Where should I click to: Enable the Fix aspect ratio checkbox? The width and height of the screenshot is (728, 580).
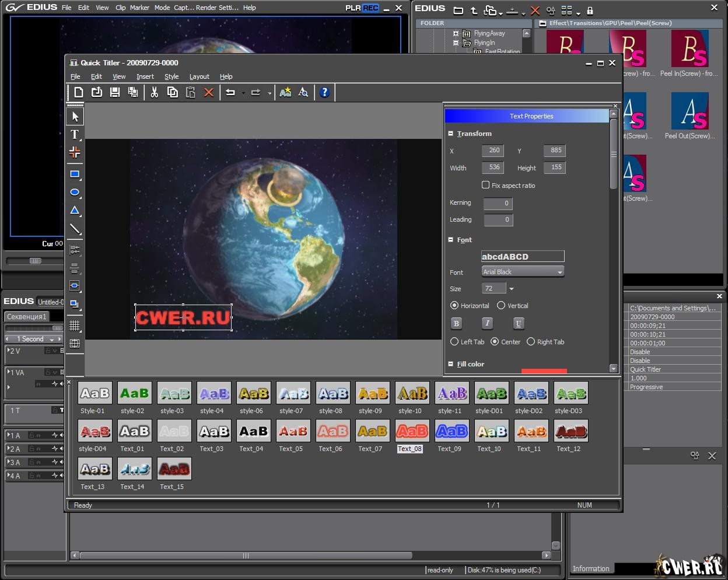485,185
